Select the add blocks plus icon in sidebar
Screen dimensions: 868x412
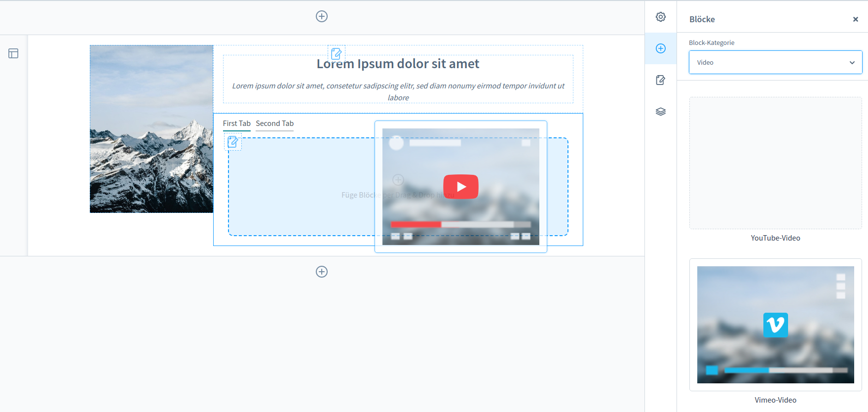pos(661,48)
